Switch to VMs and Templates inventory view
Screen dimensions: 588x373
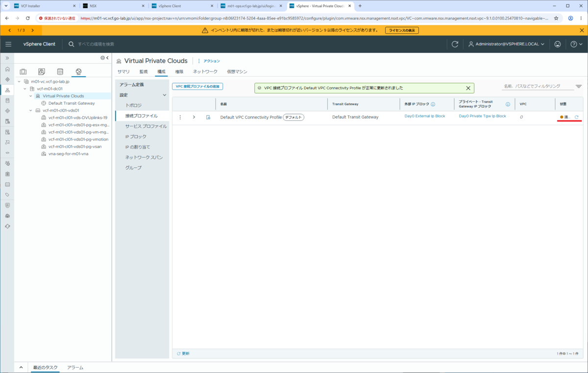click(x=42, y=72)
